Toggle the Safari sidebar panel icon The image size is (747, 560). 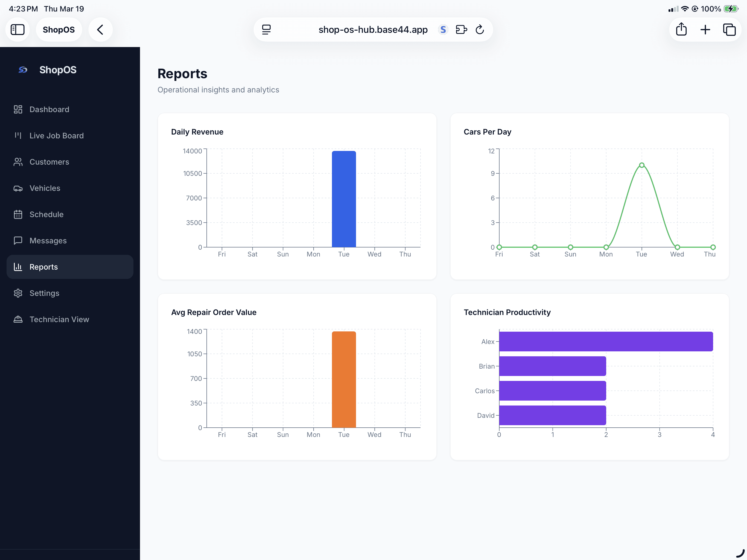[17, 30]
